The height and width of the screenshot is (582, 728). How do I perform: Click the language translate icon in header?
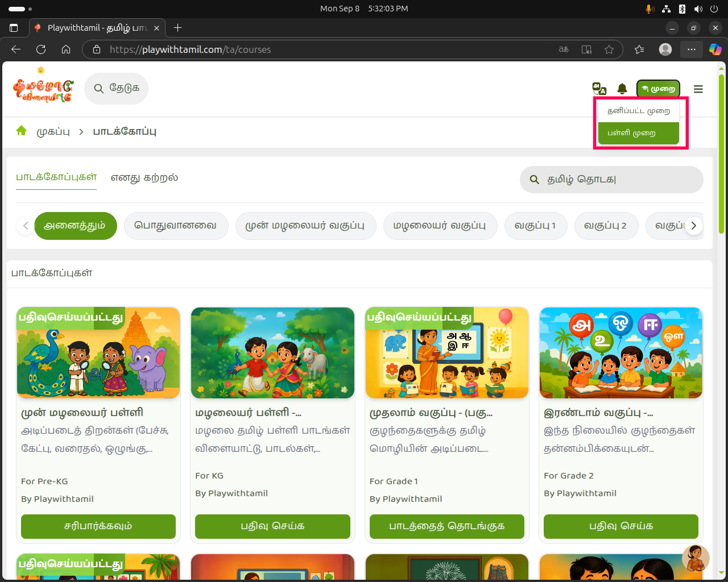coord(599,89)
